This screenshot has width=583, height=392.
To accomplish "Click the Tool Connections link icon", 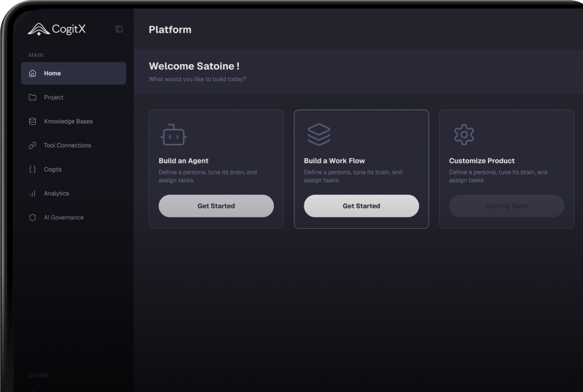I will tap(32, 146).
